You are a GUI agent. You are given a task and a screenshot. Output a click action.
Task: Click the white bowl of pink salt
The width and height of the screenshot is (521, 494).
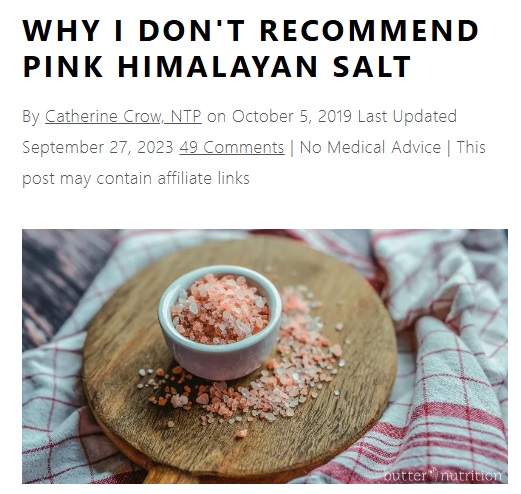[220, 322]
